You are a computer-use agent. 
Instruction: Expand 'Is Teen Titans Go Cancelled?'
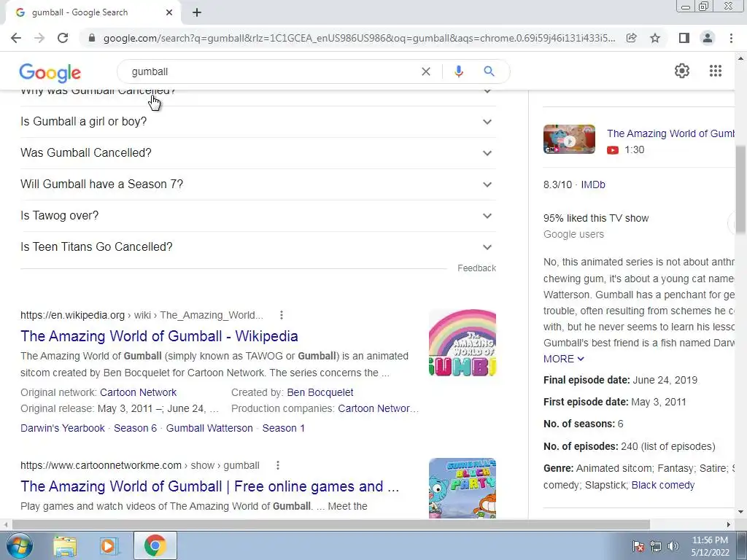tap(258, 247)
